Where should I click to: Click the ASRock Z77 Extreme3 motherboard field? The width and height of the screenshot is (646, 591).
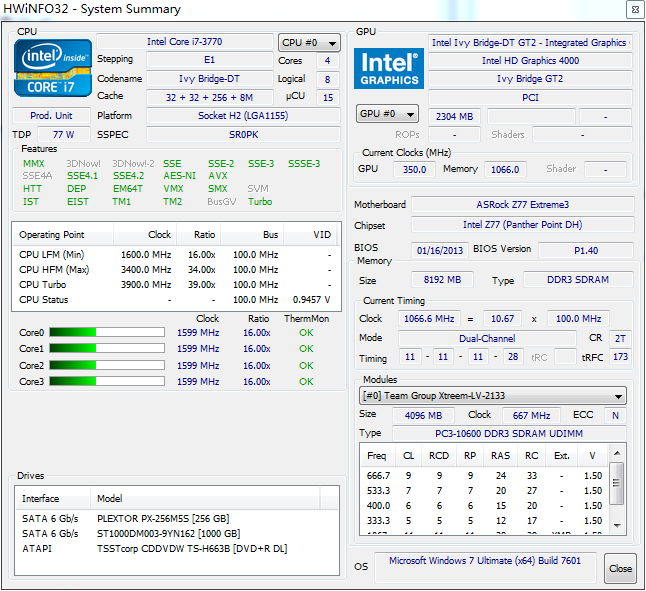click(x=523, y=205)
